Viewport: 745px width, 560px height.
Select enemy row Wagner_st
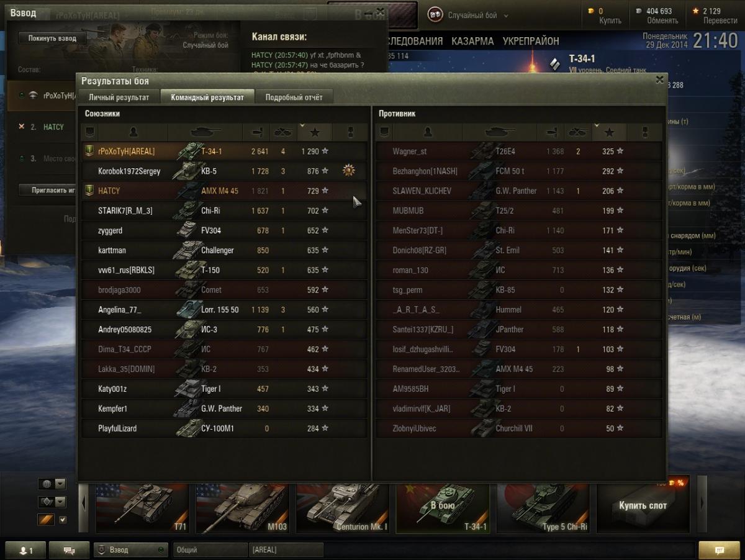(x=519, y=151)
